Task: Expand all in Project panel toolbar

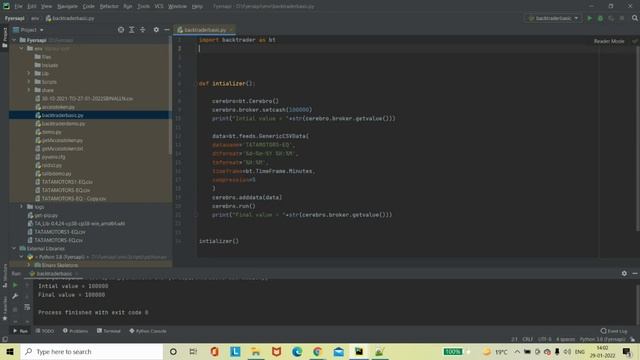Action: click(x=131, y=30)
